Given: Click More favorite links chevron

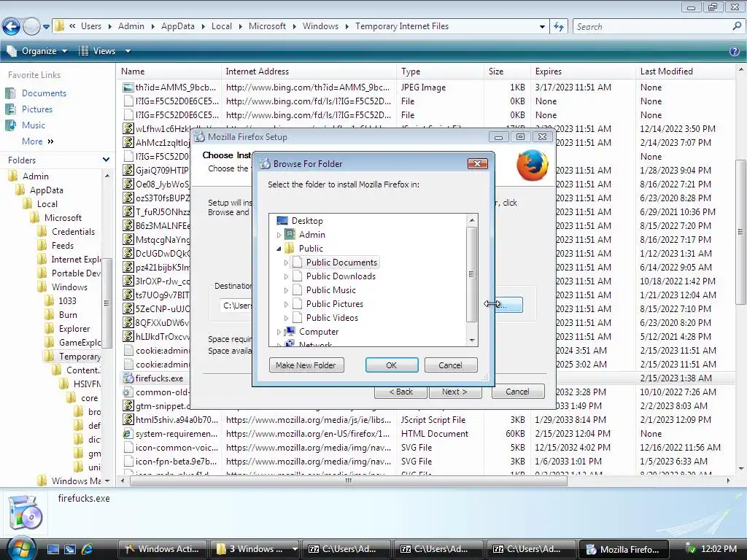Looking at the screenshot, I should point(50,141).
